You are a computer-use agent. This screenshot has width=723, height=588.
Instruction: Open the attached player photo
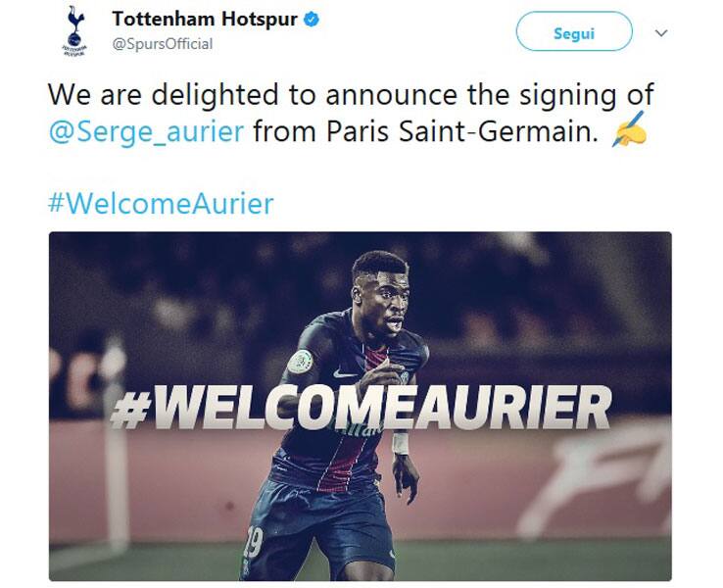pyautogui.click(x=361, y=406)
